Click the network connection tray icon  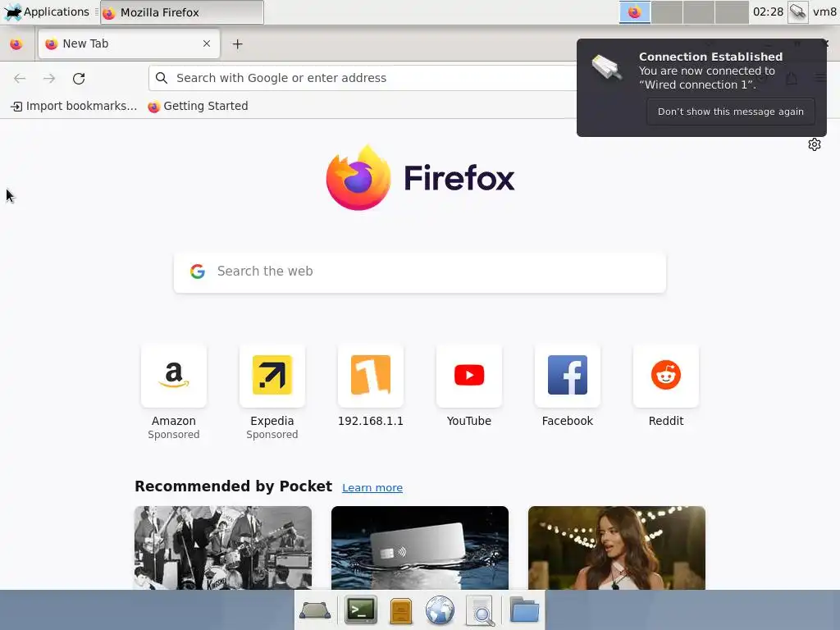click(x=797, y=11)
